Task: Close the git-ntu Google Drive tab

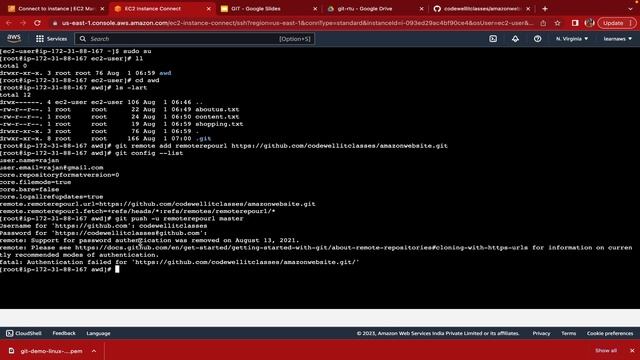Action: click(421, 9)
